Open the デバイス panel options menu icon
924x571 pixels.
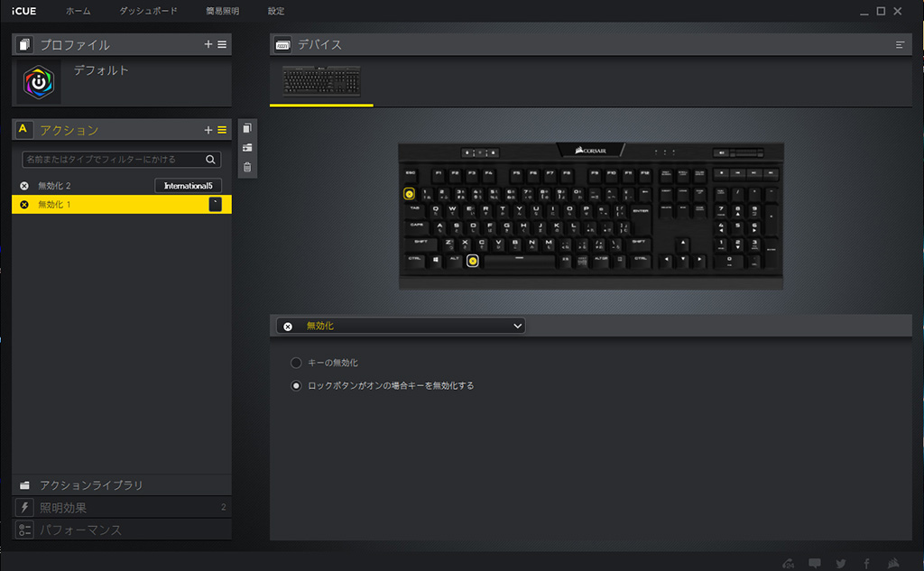coord(900,45)
